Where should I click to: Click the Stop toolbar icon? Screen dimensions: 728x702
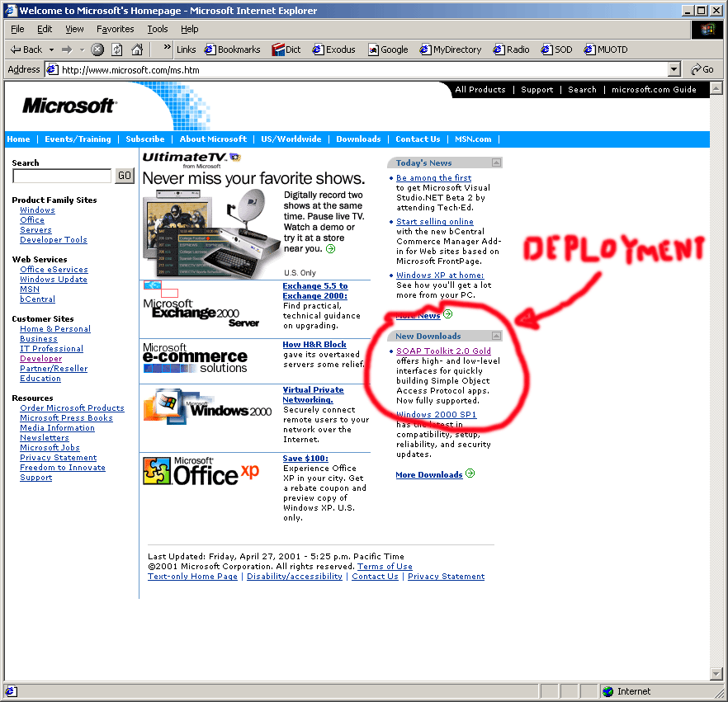pyautogui.click(x=97, y=49)
